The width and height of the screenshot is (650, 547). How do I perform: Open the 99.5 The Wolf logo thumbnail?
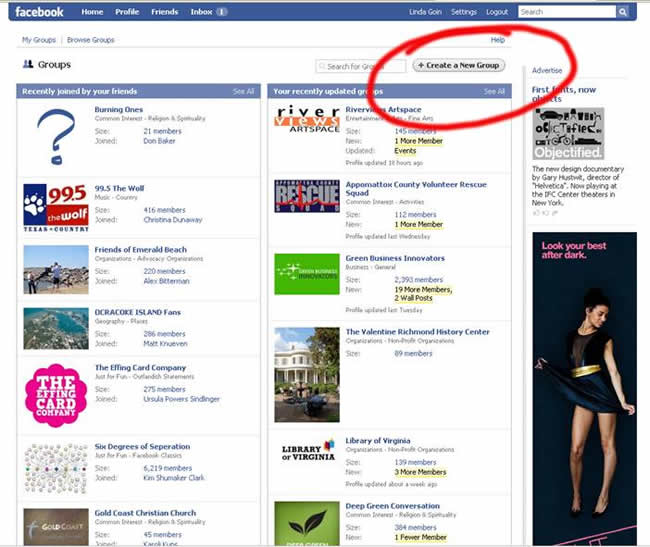click(x=56, y=208)
